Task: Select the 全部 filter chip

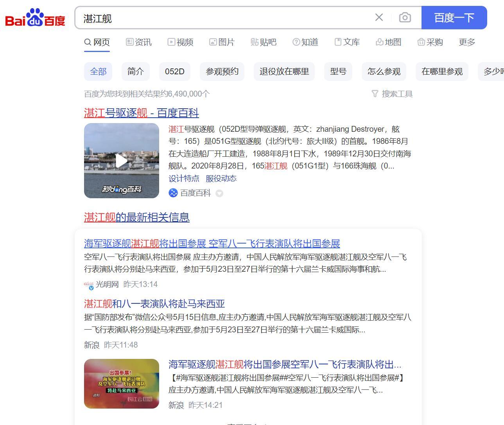Action: click(x=98, y=72)
